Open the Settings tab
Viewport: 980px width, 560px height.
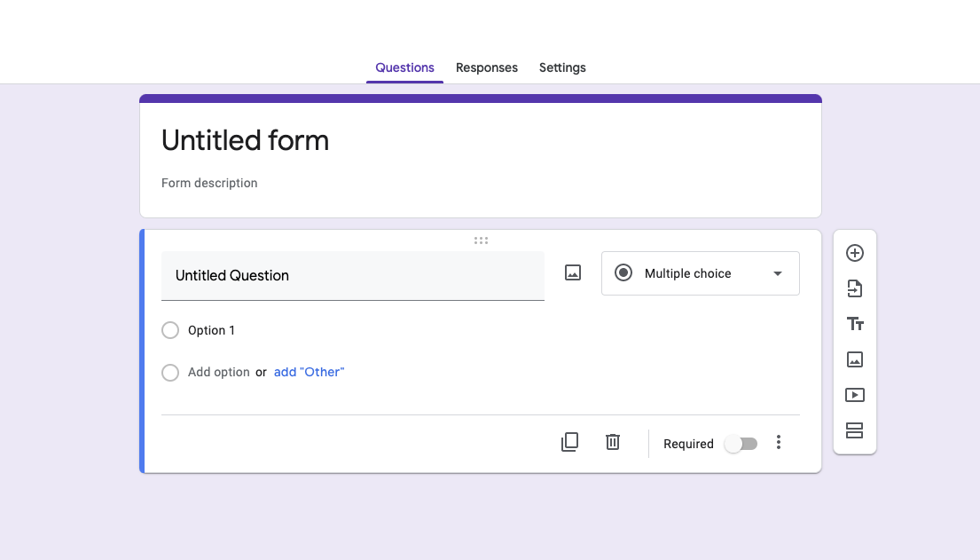click(x=562, y=67)
